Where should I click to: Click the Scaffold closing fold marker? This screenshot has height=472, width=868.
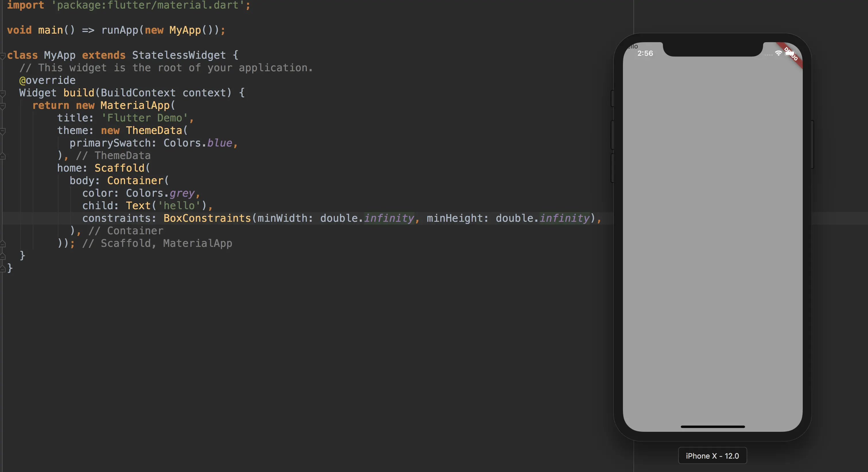click(3, 243)
